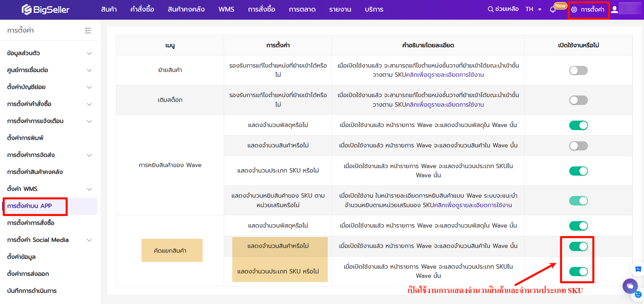Switch off Wave แสดงจำนวนพัสดุ toggle slider
Image resolution: width=644 pixels, height=304 pixels.
[x=578, y=125]
